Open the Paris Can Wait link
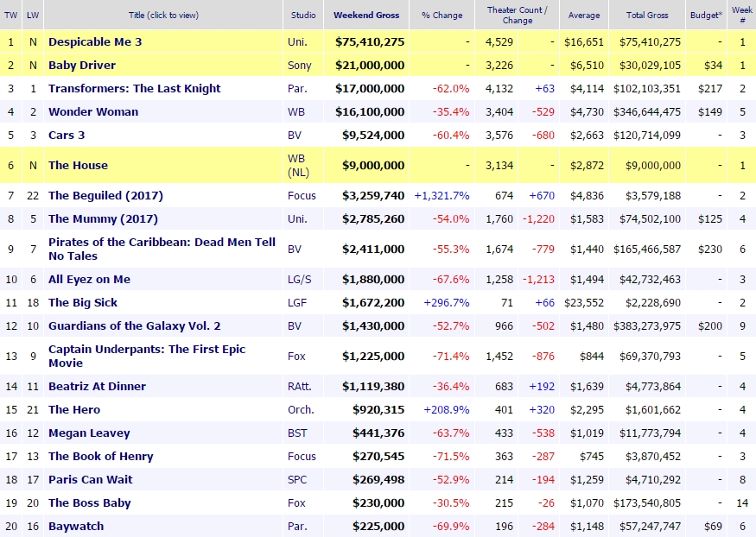Viewport: 756px width, 537px height. click(90, 479)
